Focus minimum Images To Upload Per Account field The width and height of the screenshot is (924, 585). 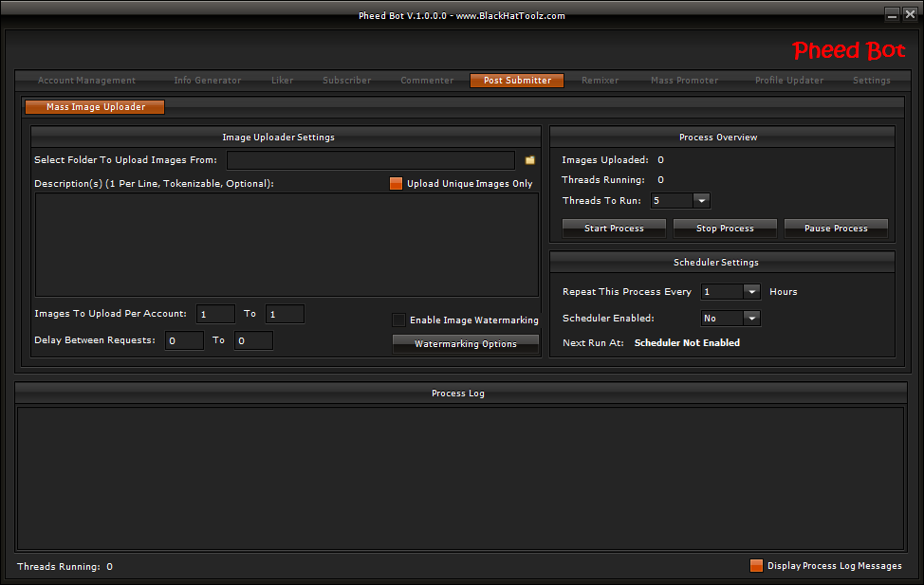215,314
